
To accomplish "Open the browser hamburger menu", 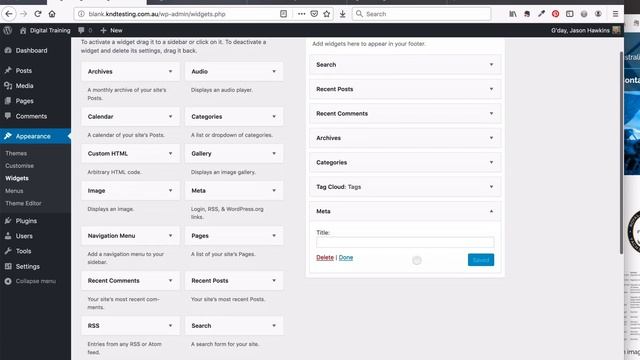I will coord(616,14).
